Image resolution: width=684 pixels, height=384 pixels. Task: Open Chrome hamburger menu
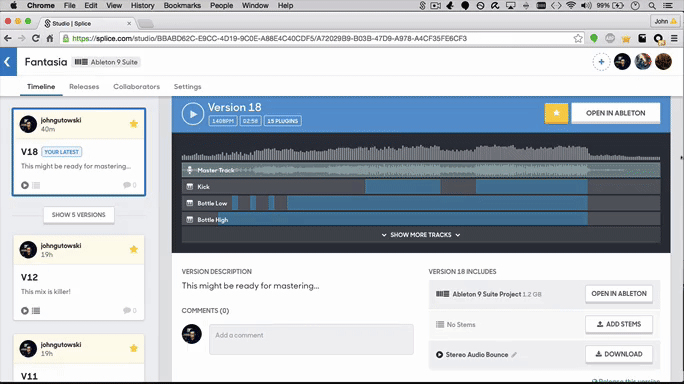(x=674, y=38)
